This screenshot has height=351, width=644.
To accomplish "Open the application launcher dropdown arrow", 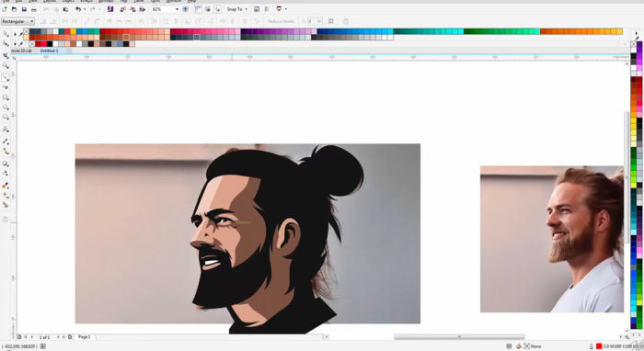I will [286, 9].
